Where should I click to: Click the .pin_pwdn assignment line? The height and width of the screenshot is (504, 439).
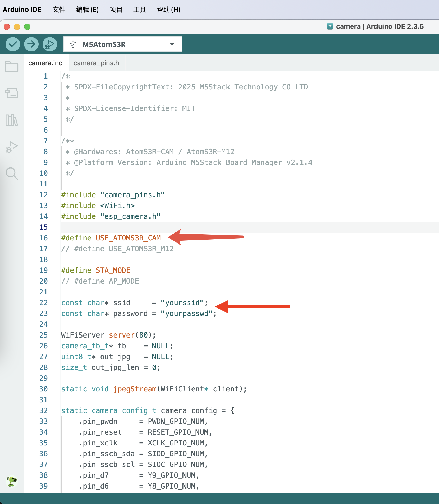click(x=143, y=421)
